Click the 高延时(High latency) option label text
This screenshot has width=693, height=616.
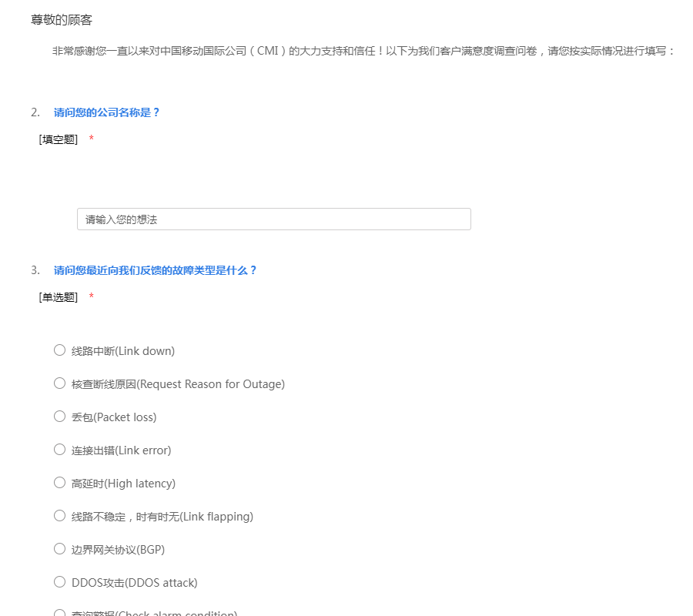[123, 484]
